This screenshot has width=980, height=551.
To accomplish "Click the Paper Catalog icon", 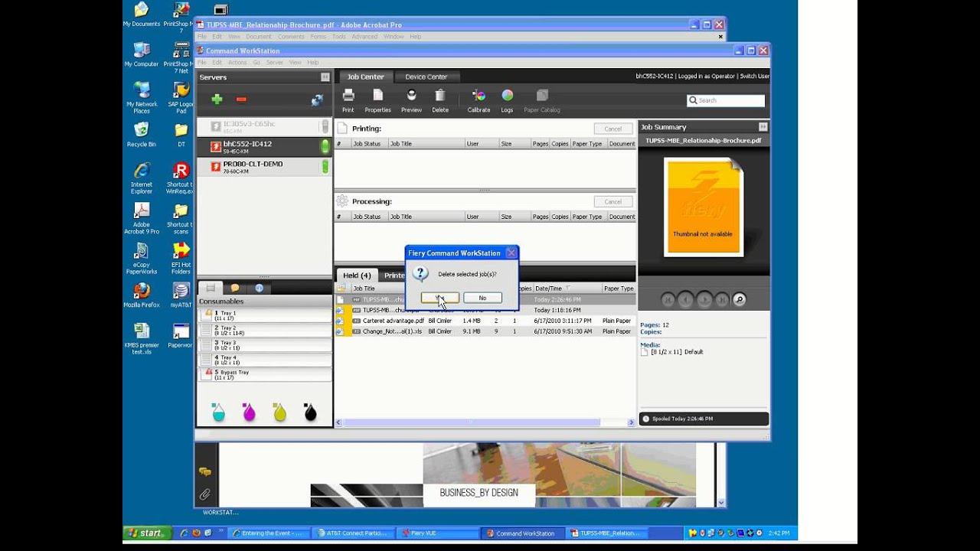I will click(x=542, y=100).
